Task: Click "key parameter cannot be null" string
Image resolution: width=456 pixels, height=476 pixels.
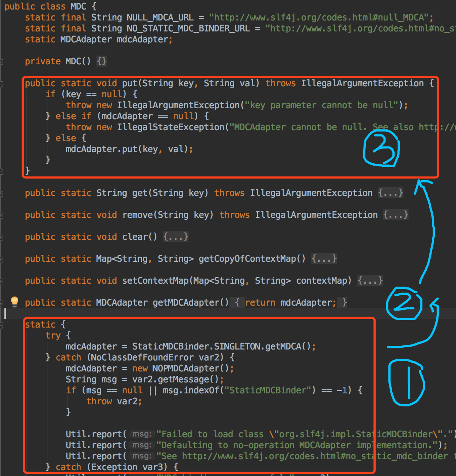Action: point(321,105)
